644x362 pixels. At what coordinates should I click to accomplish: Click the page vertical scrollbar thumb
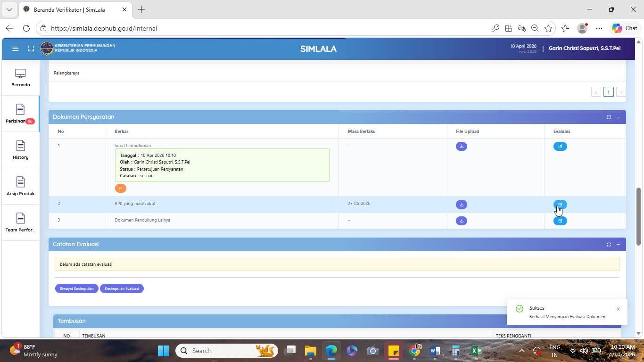[639, 216]
